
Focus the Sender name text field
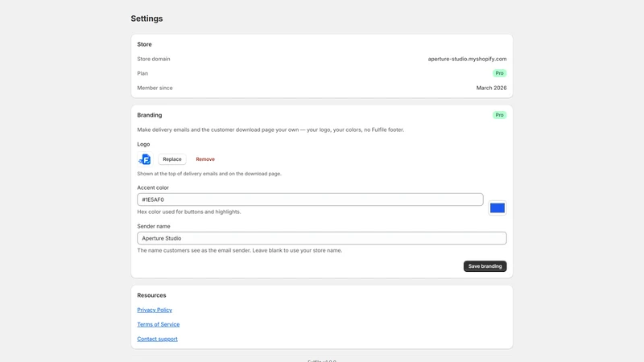(x=321, y=238)
